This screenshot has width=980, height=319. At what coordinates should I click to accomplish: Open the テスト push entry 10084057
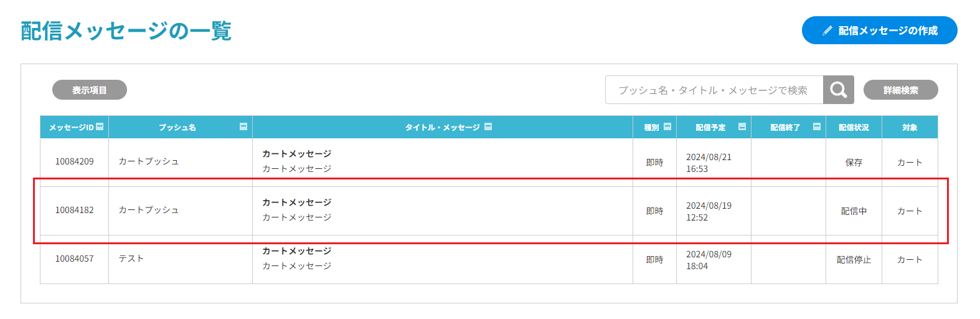coord(131,259)
